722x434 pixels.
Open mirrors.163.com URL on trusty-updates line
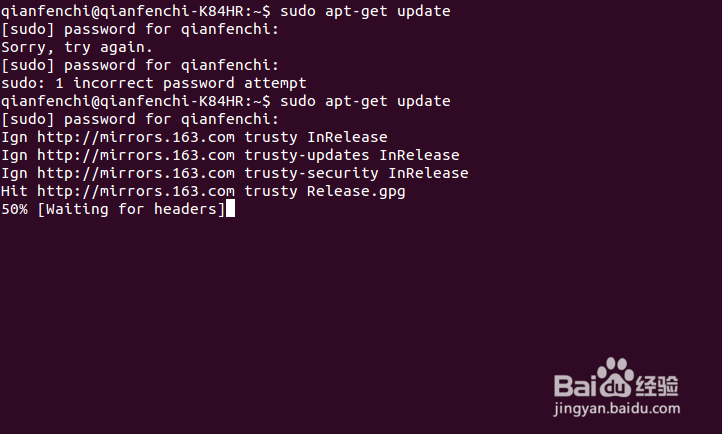(x=136, y=155)
